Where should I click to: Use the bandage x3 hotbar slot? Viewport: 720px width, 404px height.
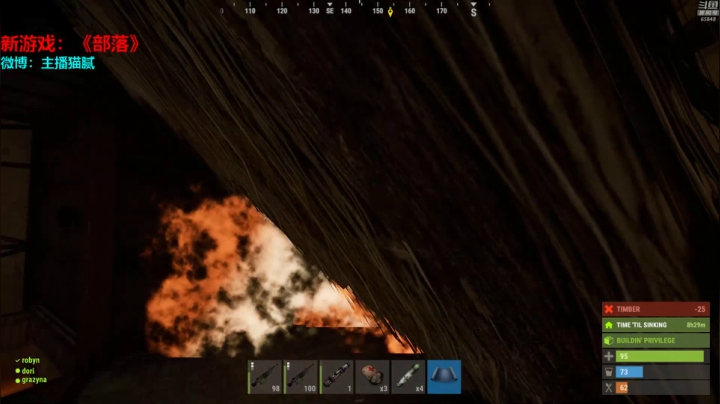[x=372, y=377]
